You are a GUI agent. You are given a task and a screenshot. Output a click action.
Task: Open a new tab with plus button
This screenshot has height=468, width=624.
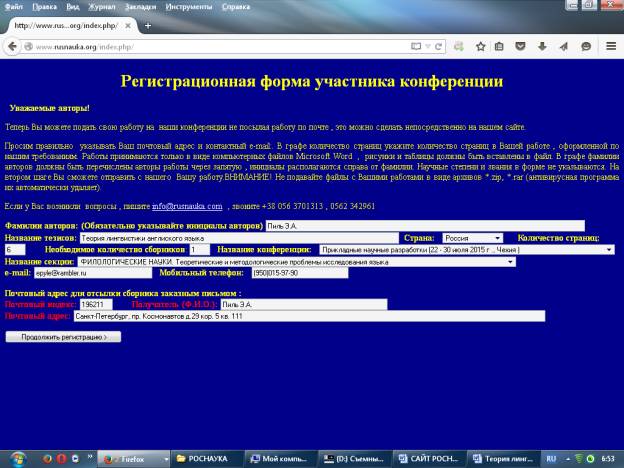click(148, 24)
